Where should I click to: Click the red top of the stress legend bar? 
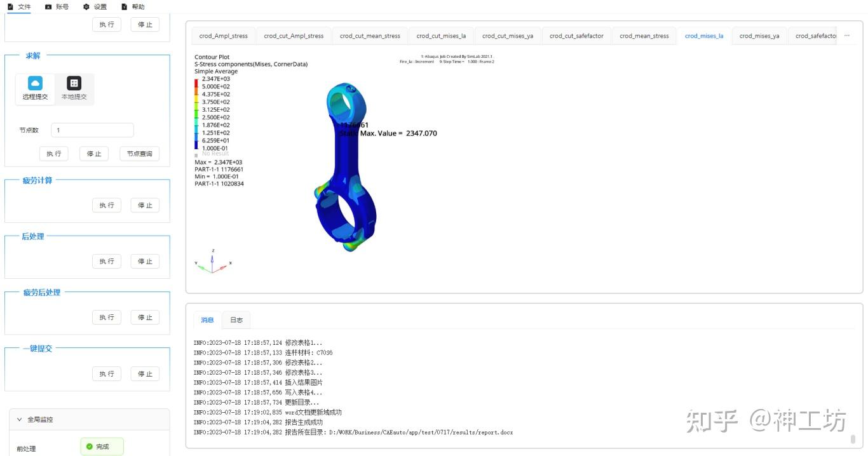(196, 83)
